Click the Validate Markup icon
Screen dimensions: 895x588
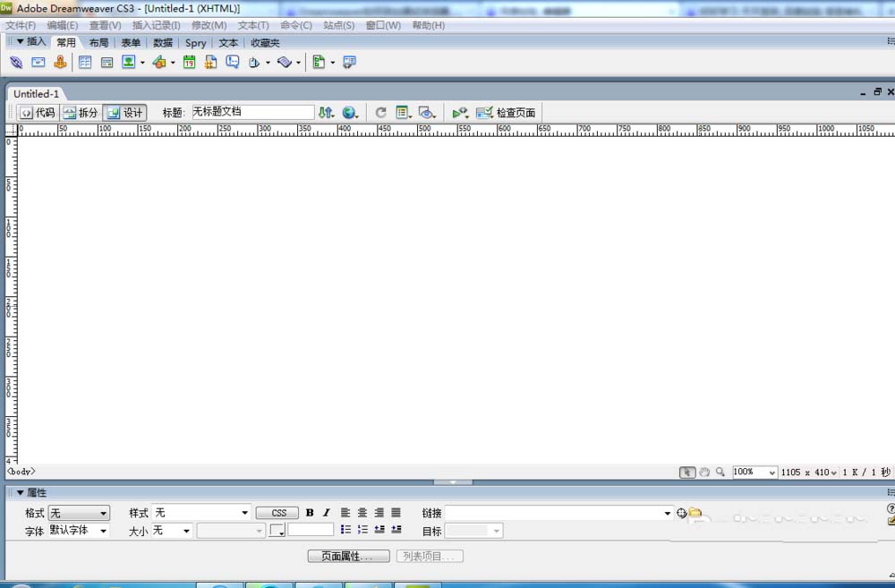(460, 113)
